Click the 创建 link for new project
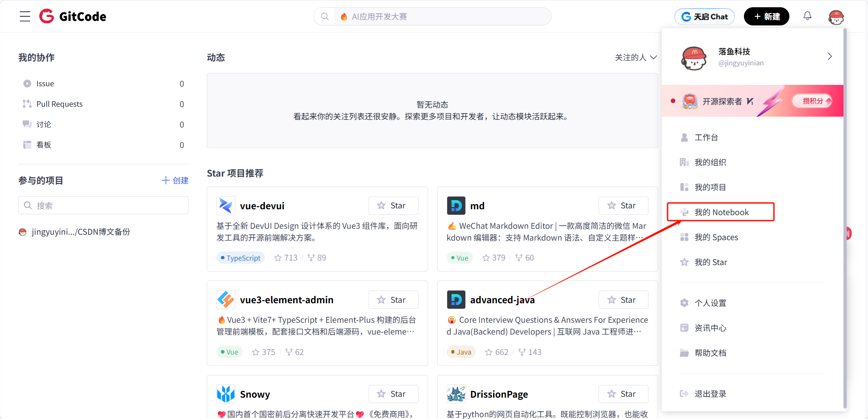Image resolution: width=868 pixels, height=419 pixels. [x=175, y=180]
